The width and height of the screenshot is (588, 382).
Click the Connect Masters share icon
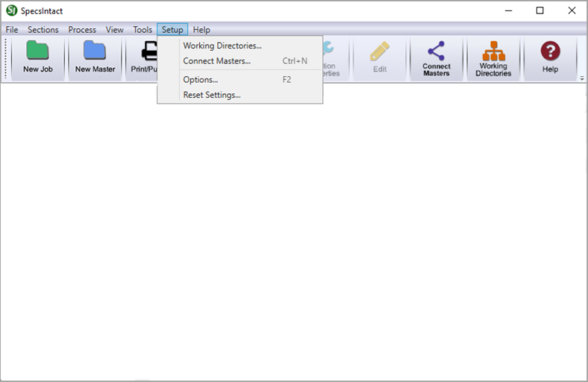coord(436,51)
